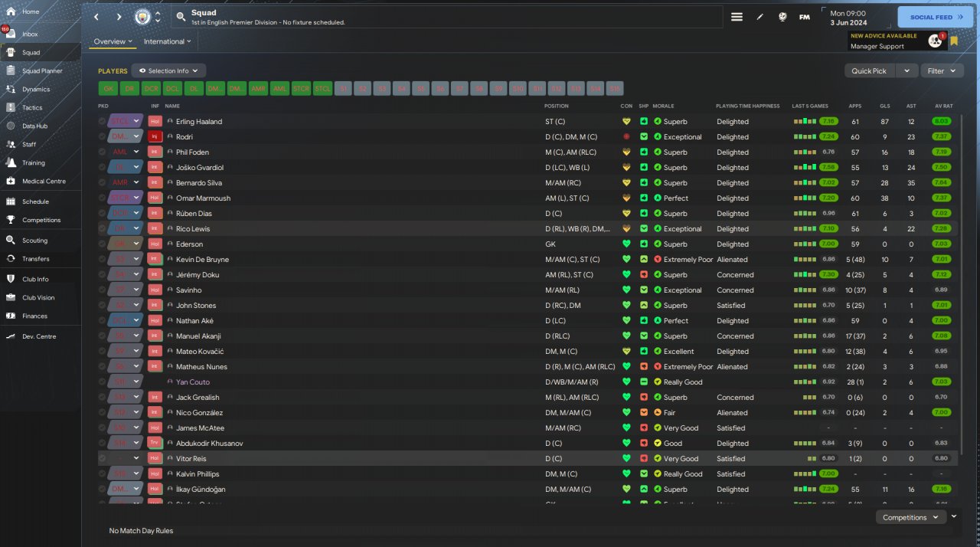Tick the selection circle for Ederson
The image size is (980, 547).
pos(102,244)
